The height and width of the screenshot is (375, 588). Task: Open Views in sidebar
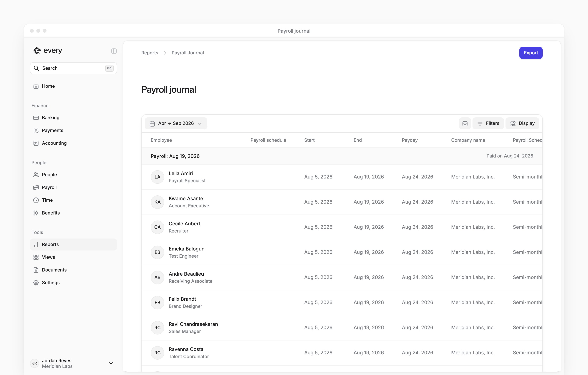click(73, 257)
